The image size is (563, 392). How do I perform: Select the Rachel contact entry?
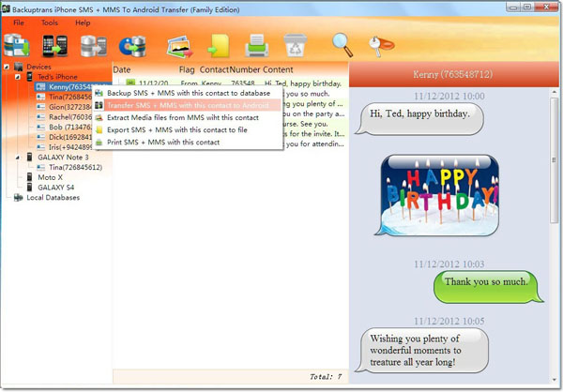pyautogui.click(x=70, y=117)
